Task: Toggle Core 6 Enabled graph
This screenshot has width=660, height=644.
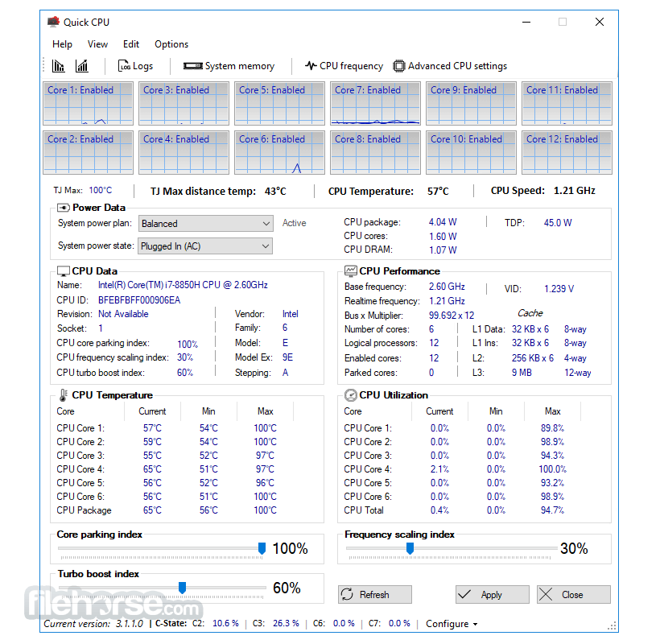Action: click(x=279, y=152)
